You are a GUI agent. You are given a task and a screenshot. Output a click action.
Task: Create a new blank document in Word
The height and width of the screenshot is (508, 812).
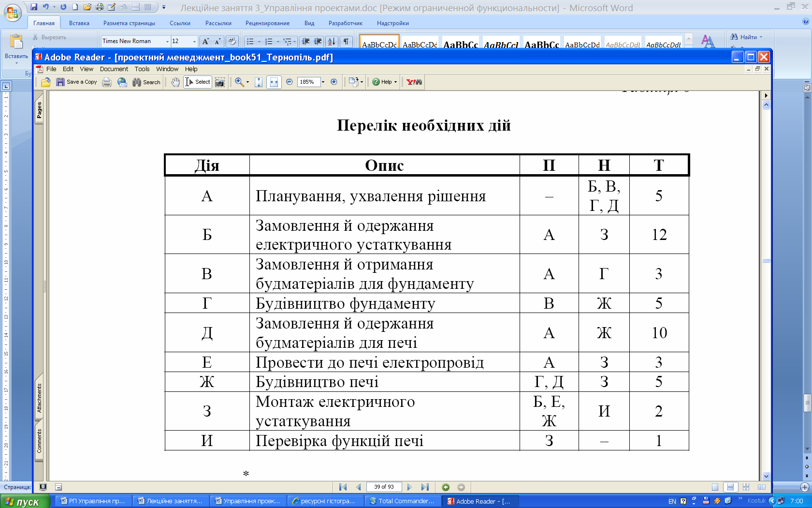point(75,7)
